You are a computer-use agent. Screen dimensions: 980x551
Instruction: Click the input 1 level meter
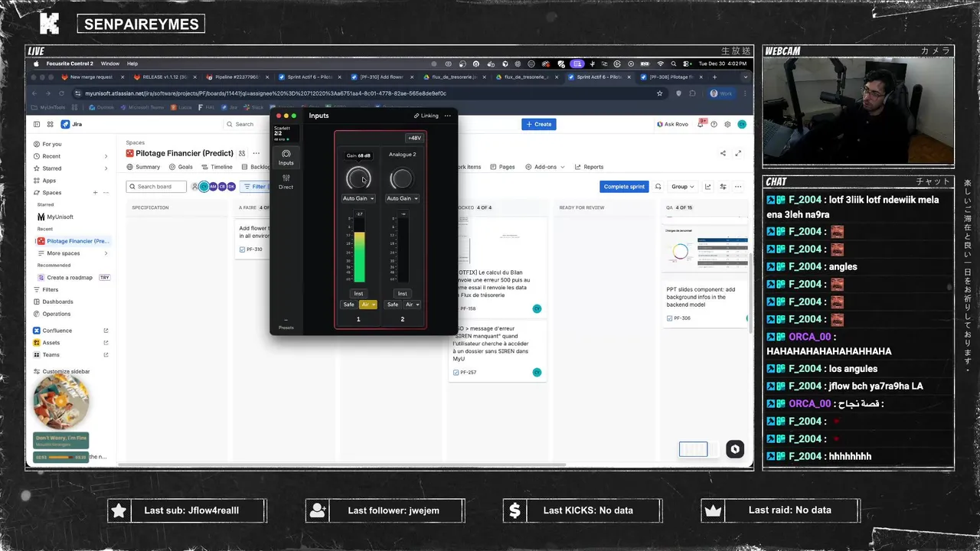click(x=358, y=247)
